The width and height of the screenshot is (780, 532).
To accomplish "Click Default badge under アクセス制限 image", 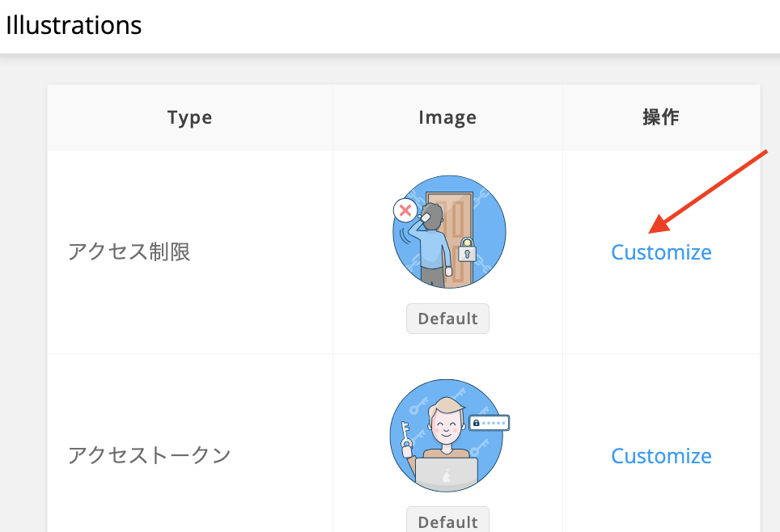I will click(x=447, y=319).
